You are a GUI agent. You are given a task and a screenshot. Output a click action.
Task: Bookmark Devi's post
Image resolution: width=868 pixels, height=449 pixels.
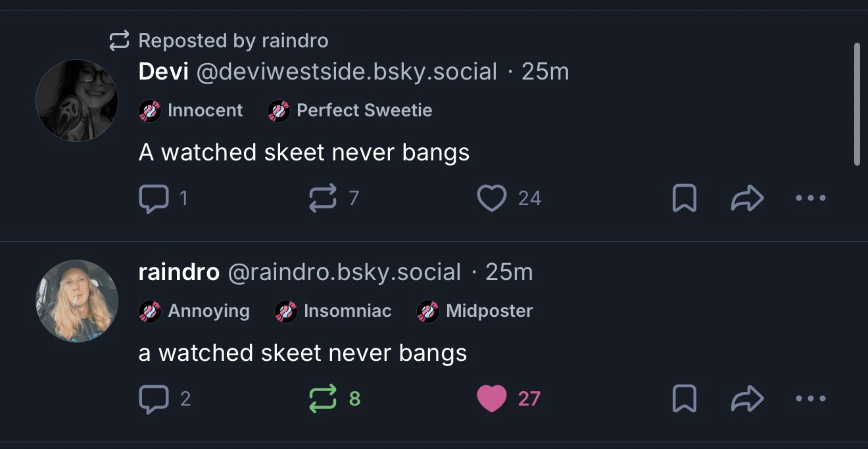[685, 198]
